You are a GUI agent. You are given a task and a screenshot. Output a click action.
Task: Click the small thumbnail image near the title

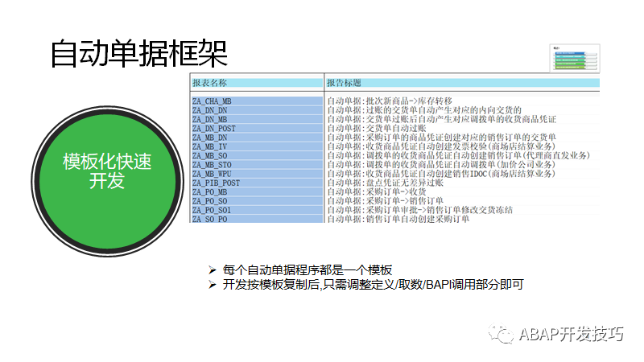(x=575, y=58)
